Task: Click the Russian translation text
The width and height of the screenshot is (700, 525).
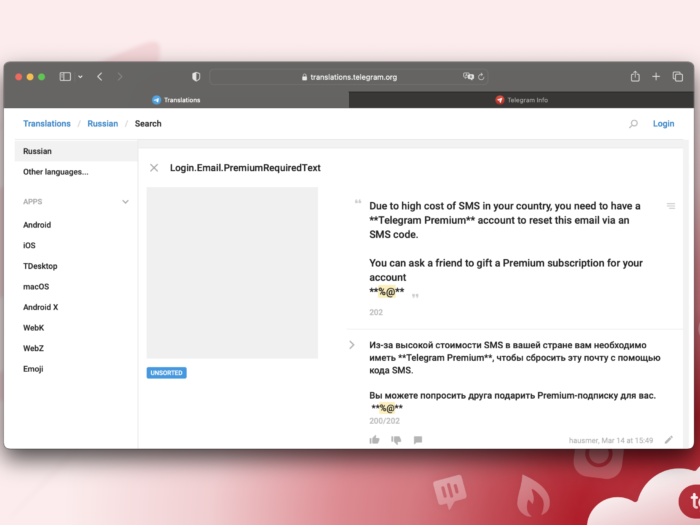Action: (x=514, y=376)
